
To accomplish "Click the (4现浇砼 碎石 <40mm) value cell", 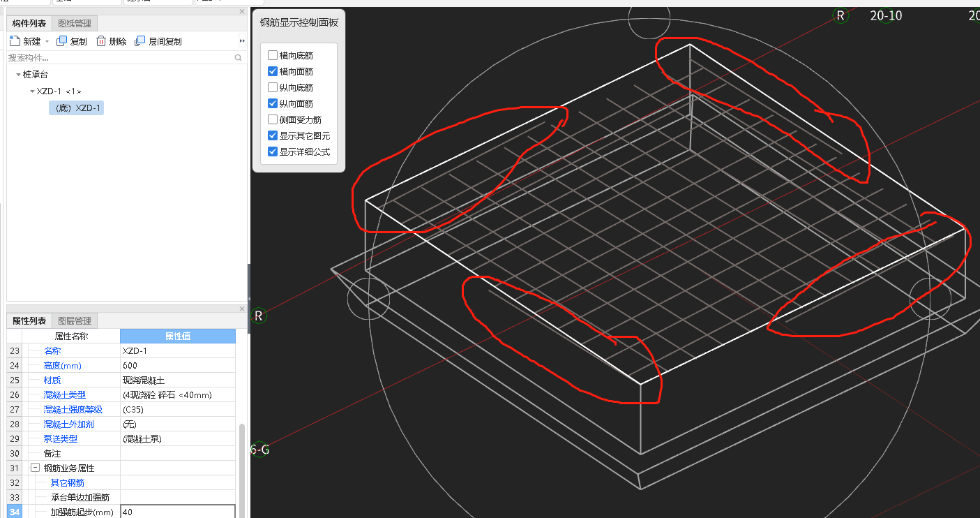I will (x=178, y=394).
